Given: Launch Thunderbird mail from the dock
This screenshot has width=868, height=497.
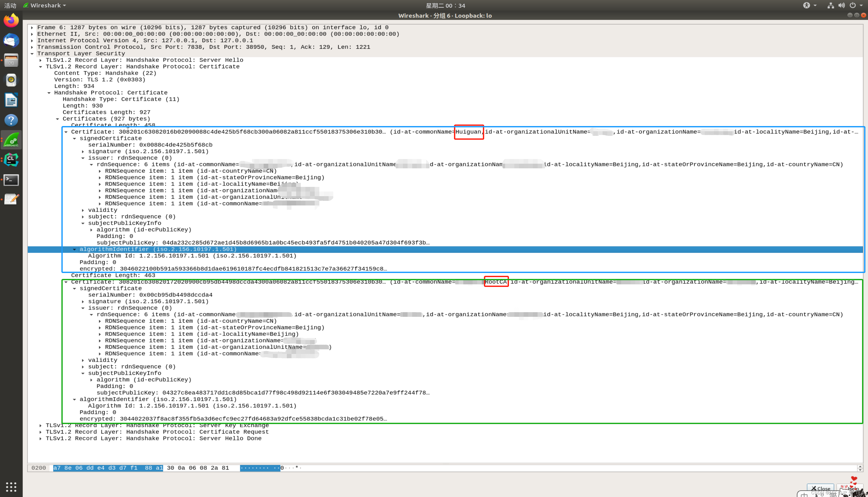Looking at the screenshot, I should coord(11,40).
